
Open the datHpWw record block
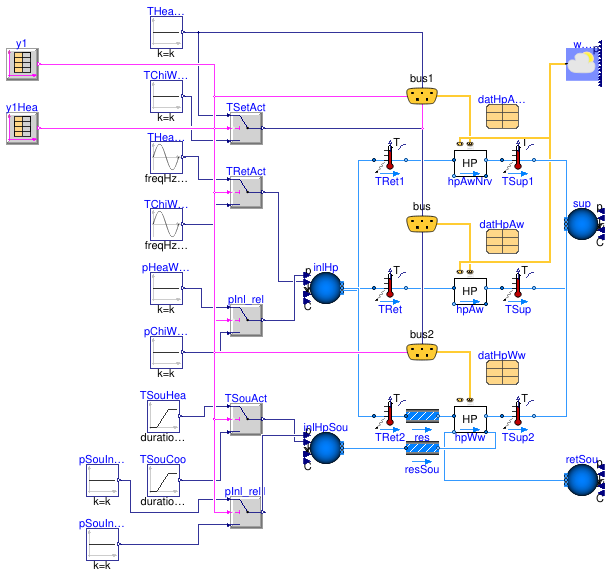(502, 372)
